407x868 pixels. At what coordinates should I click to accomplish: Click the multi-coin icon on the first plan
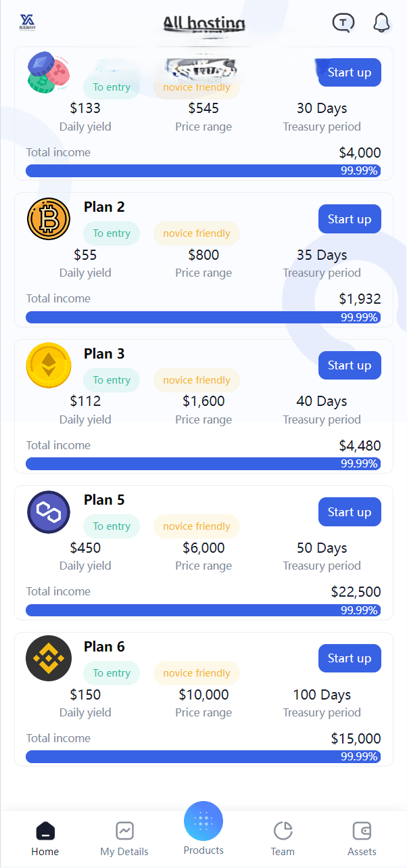49,73
